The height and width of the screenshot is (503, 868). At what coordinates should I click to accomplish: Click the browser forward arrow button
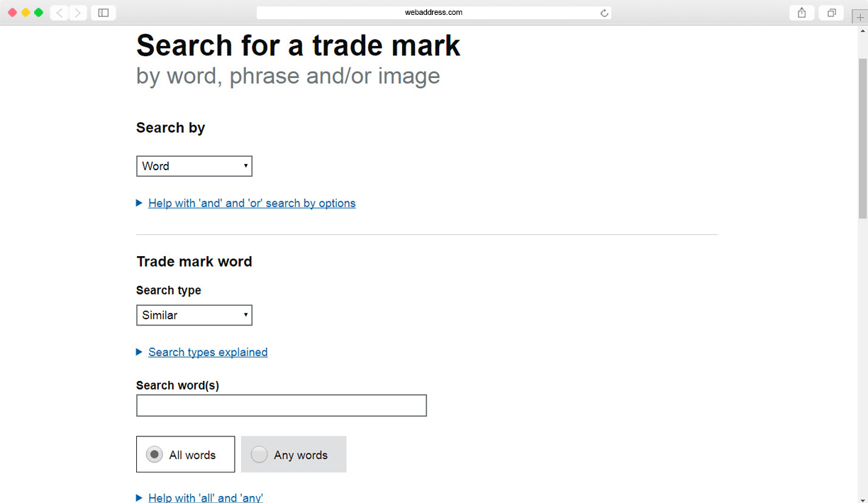(x=77, y=13)
